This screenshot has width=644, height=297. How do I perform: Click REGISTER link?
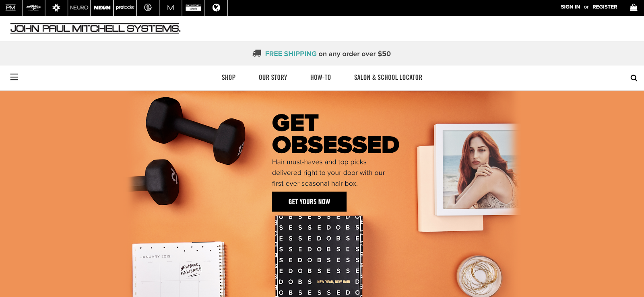coord(605,7)
